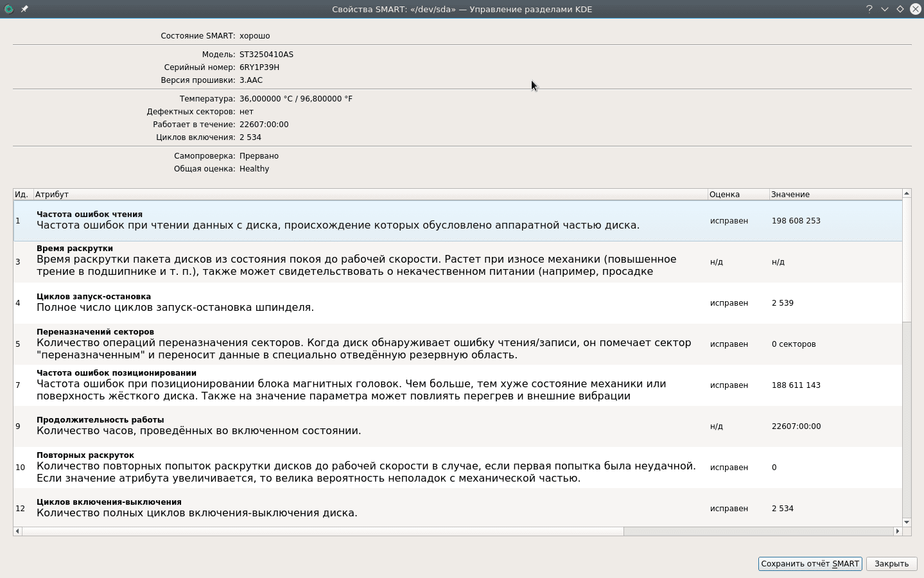Click the horizontal scrollbar handle under the table

point(322,531)
